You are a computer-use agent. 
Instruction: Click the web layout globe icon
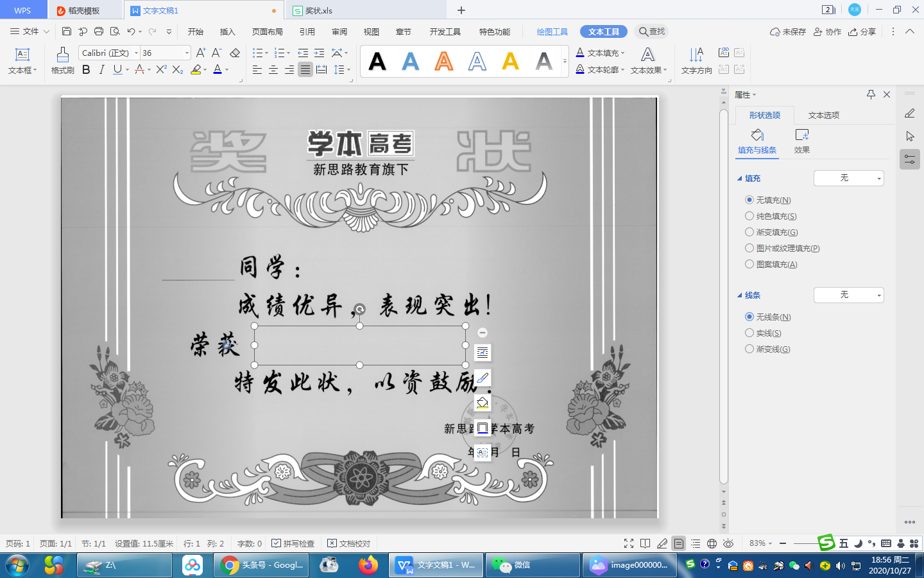[x=712, y=543]
